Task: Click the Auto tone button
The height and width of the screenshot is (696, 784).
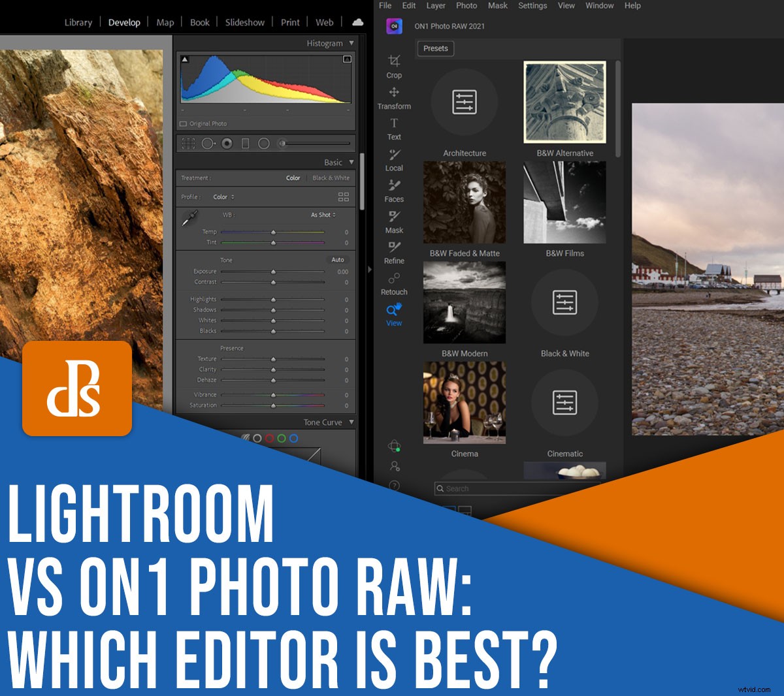Action: pyautogui.click(x=338, y=259)
